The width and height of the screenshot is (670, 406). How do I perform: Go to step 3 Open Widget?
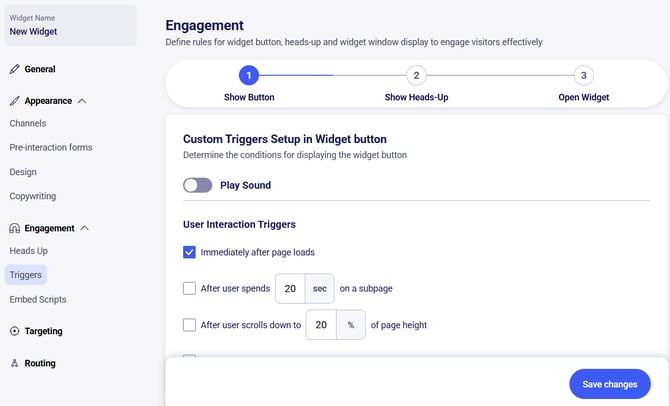pos(584,75)
